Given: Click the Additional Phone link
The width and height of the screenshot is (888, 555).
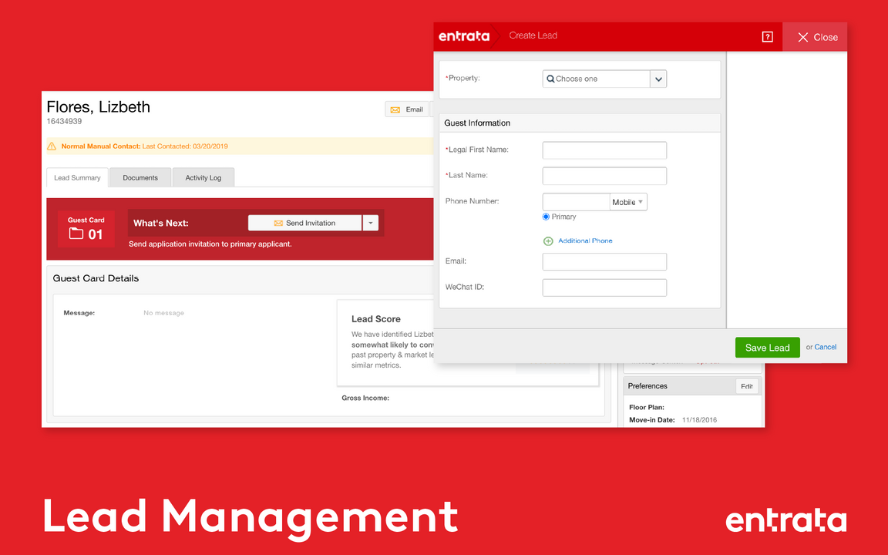Looking at the screenshot, I should tap(585, 241).
